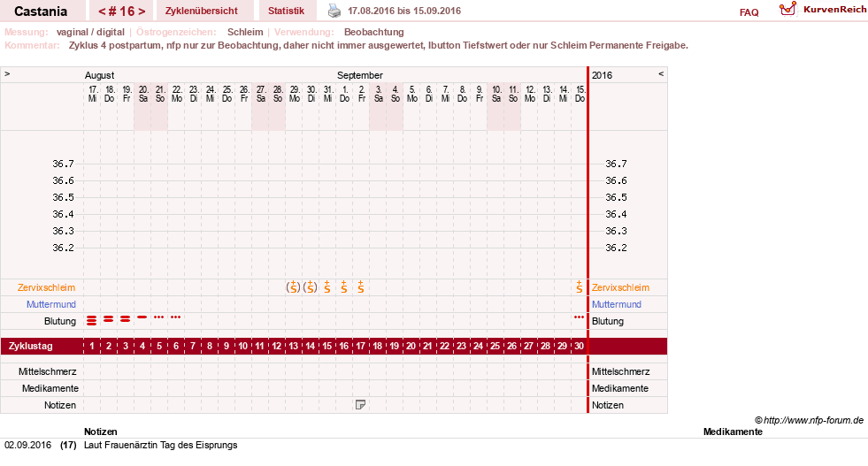
Task: Open the FAQ link
Action: (x=749, y=12)
